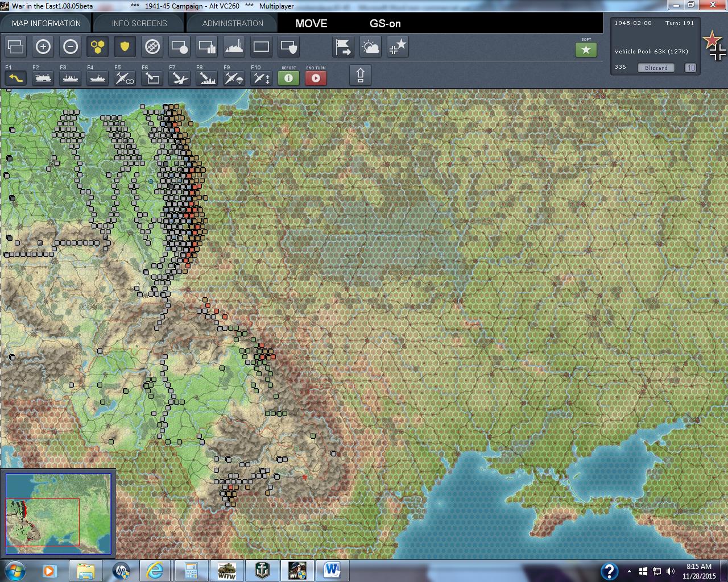Show hidden tray icons arrow

(629, 571)
